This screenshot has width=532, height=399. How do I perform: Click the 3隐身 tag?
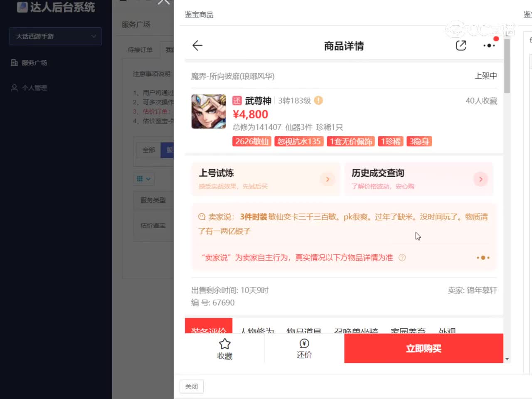pyautogui.click(x=419, y=141)
